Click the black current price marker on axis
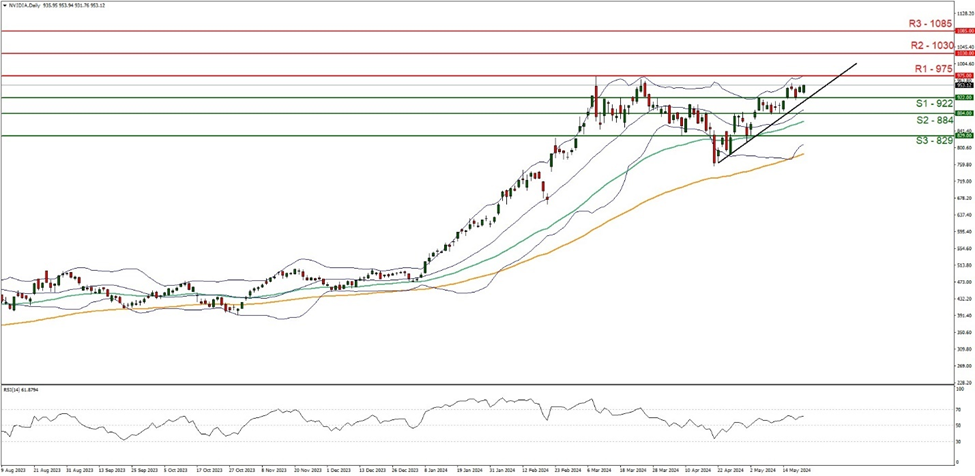The width and height of the screenshot is (975, 476). tap(962, 85)
